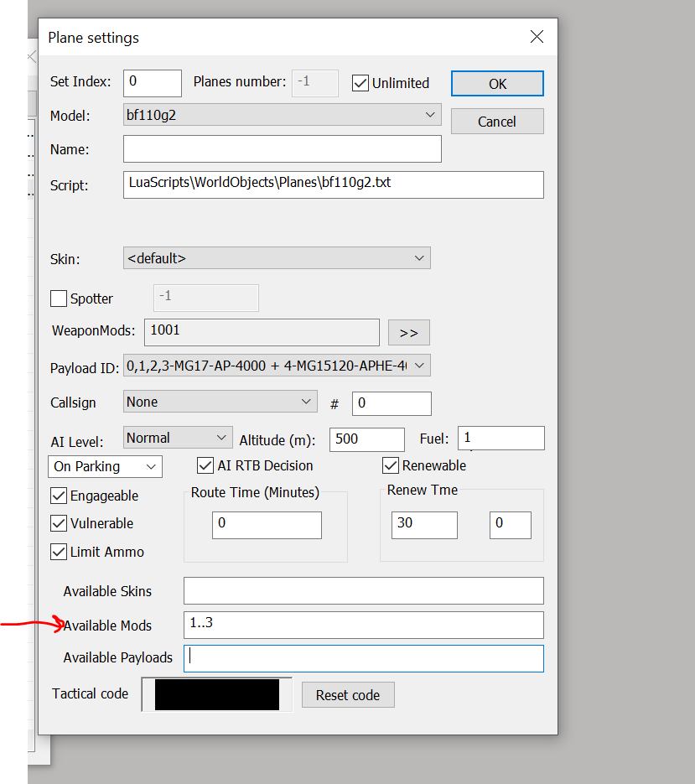Enable the Spotter checkbox
Image resolution: width=695 pixels, height=784 pixels.
pos(59,299)
